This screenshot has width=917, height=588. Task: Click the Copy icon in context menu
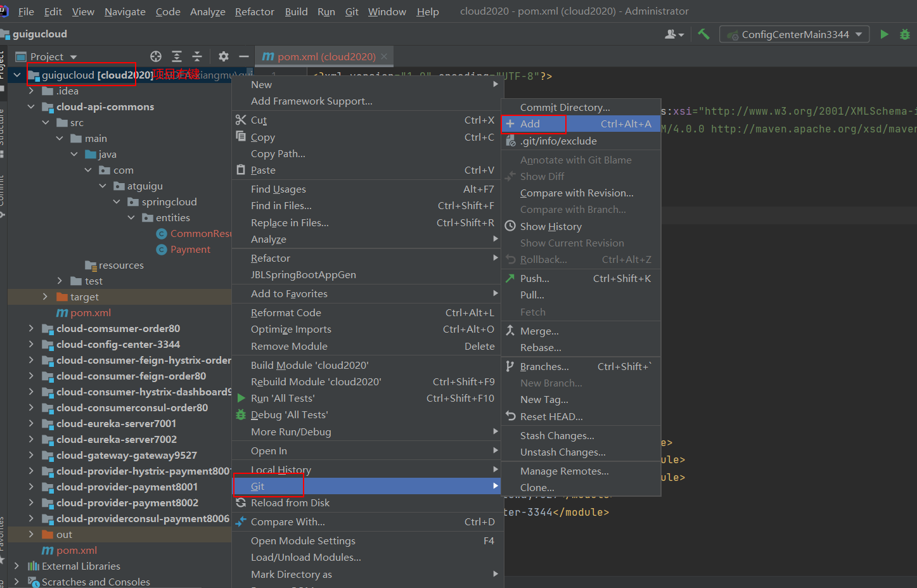241,136
